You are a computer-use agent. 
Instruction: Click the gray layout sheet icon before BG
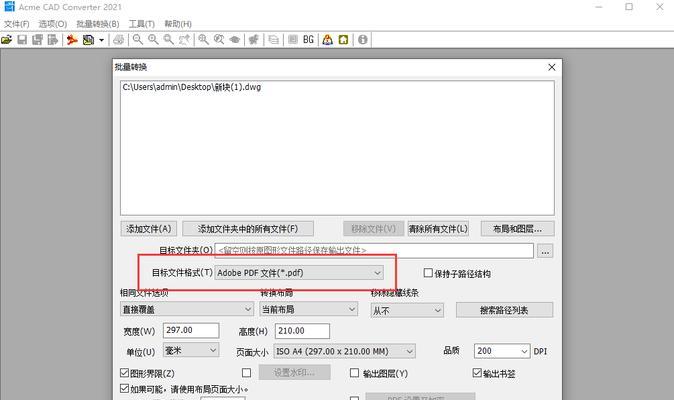pos(293,40)
